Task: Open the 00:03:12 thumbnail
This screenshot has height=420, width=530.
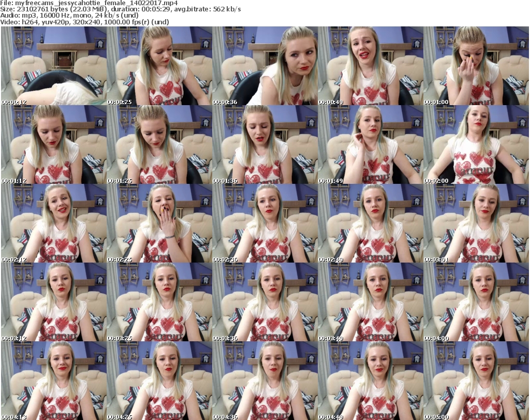Action: tap(54, 302)
